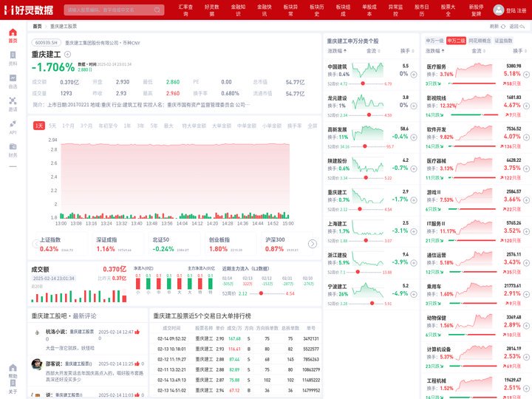Switch to the 同花顺概念 tab
This screenshot has width=532, height=399.
point(480,41)
